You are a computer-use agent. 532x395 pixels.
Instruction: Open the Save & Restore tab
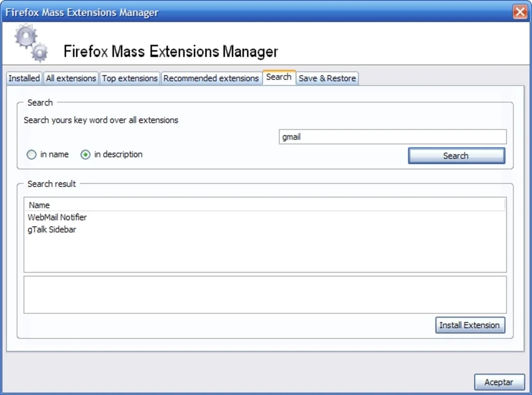(x=327, y=78)
